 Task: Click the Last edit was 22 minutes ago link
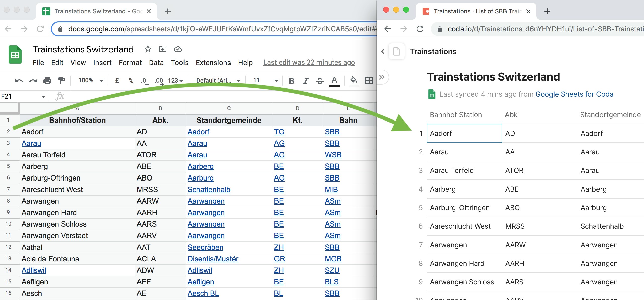click(x=309, y=63)
